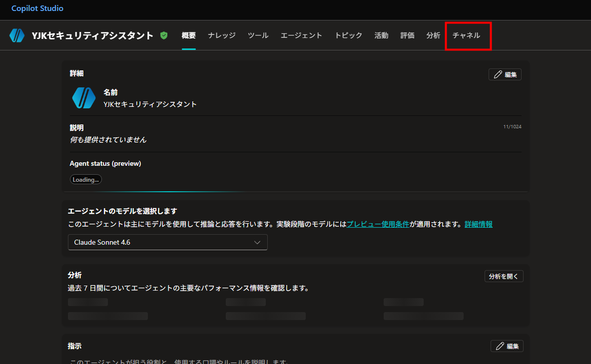Open the ツール tab
The image size is (591, 364).
click(258, 35)
